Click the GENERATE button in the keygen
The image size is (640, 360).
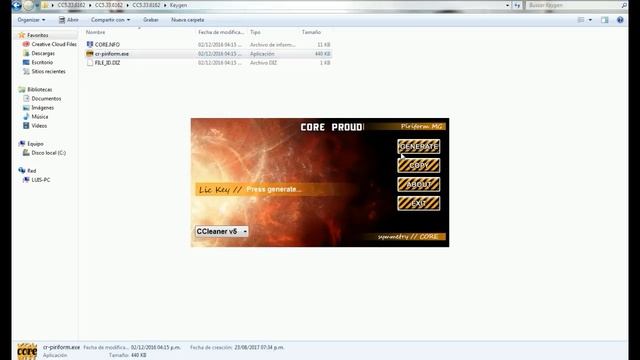[418, 146]
